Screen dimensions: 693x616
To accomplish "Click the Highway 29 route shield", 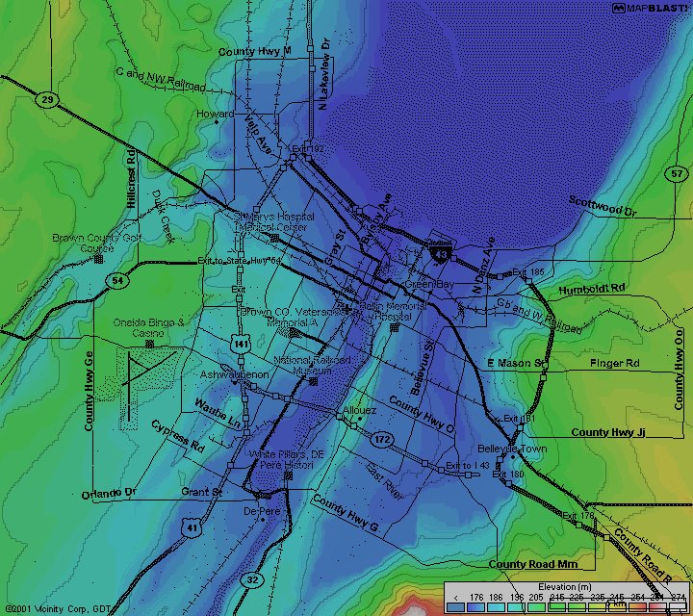I will [47, 99].
